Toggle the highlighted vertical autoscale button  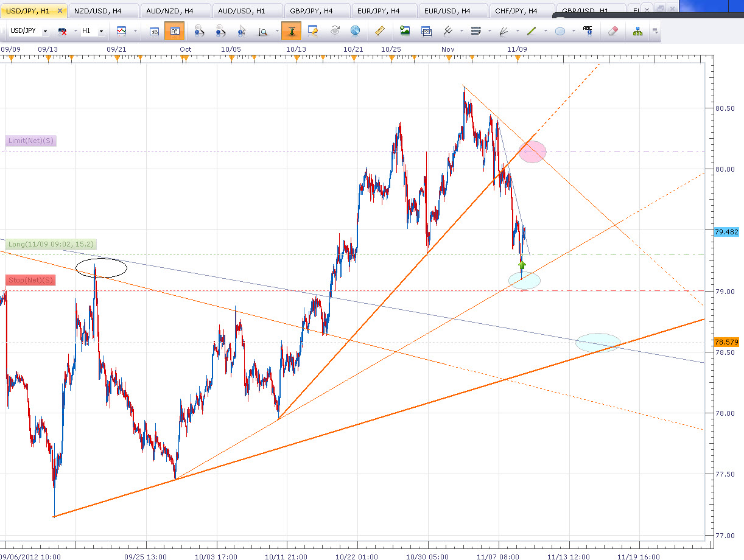[291, 31]
